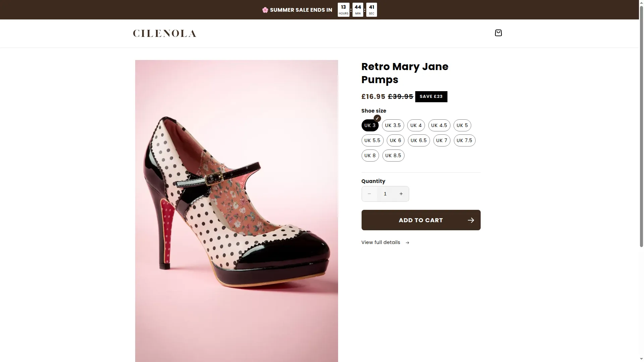Click the flower icon in sale banner
This screenshot has height=362, width=644.
point(265,10)
